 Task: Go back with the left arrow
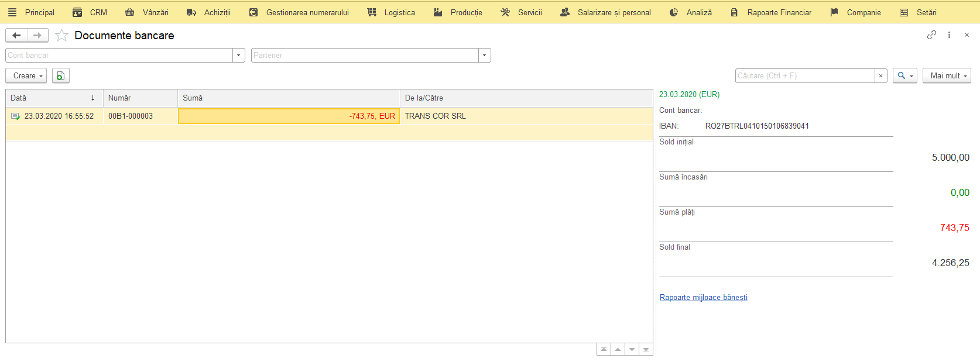point(16,36)
